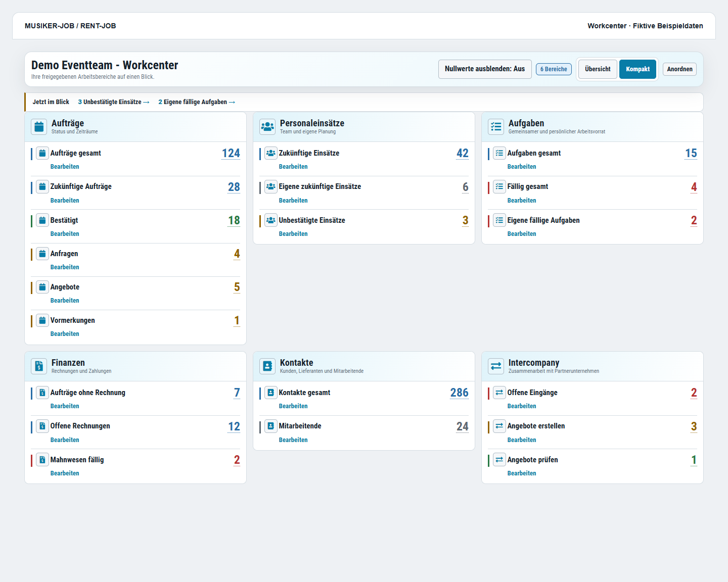Click the contact icon beside Mitarbeitende
This screenshot has height=582, width=728.
pos(271,426)
